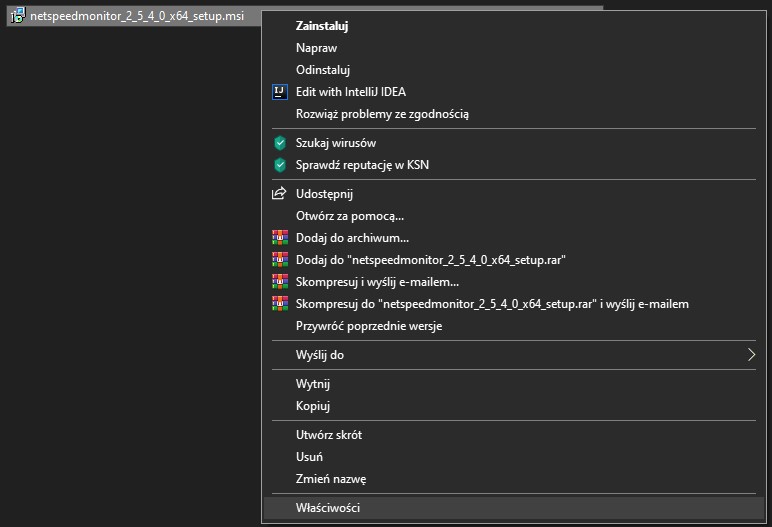Open Właściwości at menu bottom
The image size is (772, 527).
(514, 508)
